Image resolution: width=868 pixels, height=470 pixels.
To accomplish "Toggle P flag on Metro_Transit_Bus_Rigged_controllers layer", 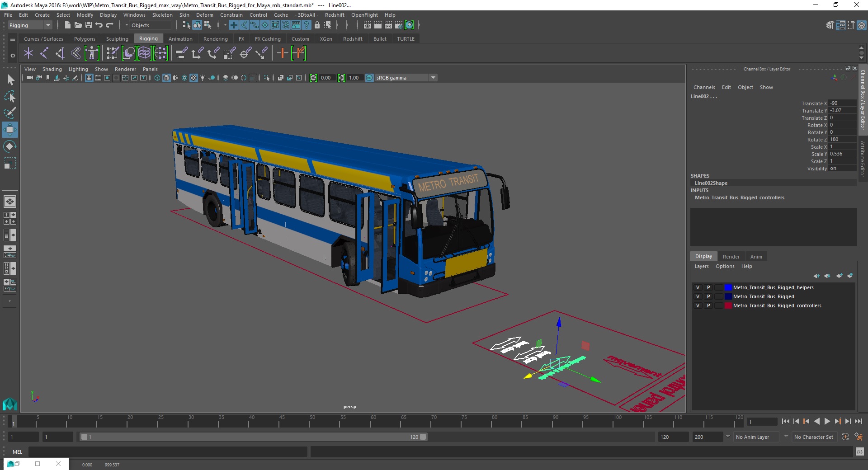I will point(708,305).
